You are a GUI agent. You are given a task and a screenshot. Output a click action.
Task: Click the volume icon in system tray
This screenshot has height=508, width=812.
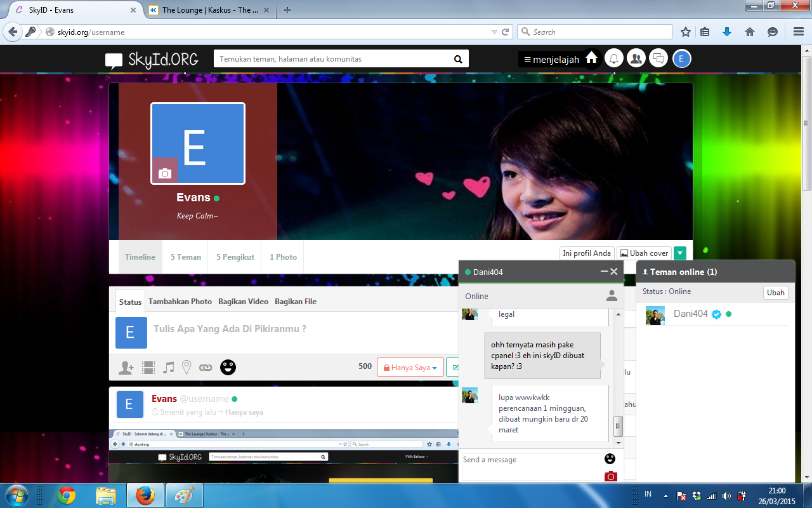pos(726,495)
